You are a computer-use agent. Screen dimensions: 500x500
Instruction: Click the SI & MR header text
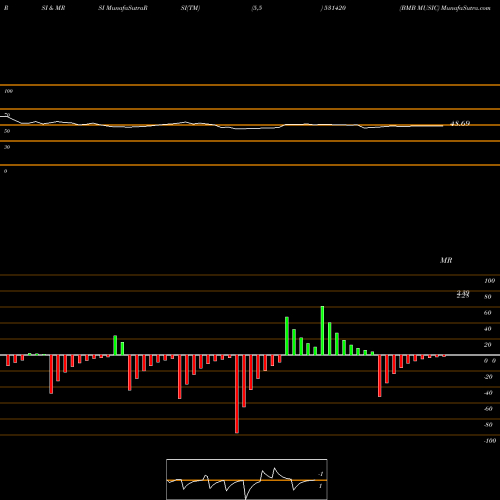point(53,8)
